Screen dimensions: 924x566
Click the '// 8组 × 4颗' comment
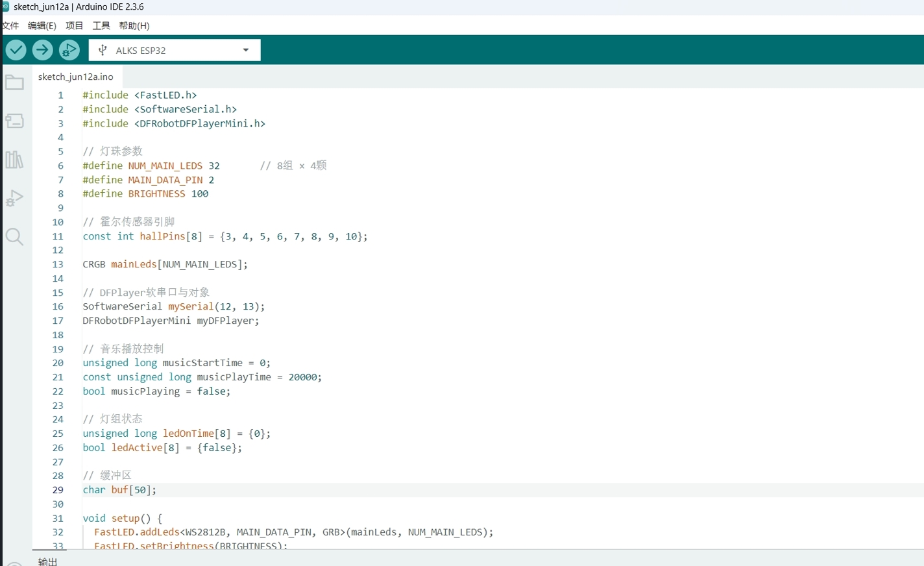293,166
